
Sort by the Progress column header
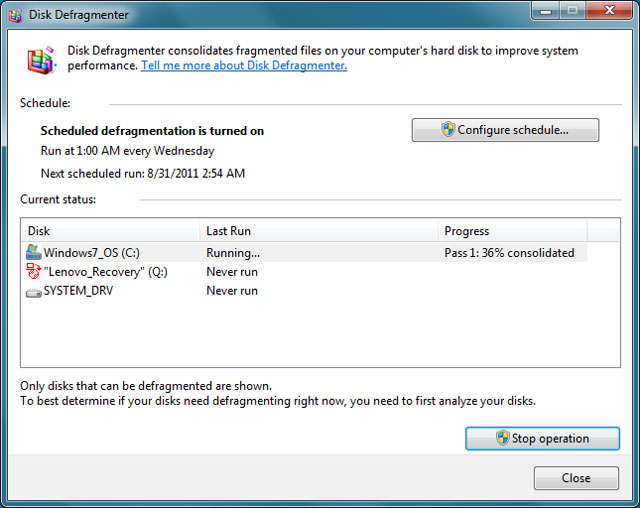click(512, 231)
